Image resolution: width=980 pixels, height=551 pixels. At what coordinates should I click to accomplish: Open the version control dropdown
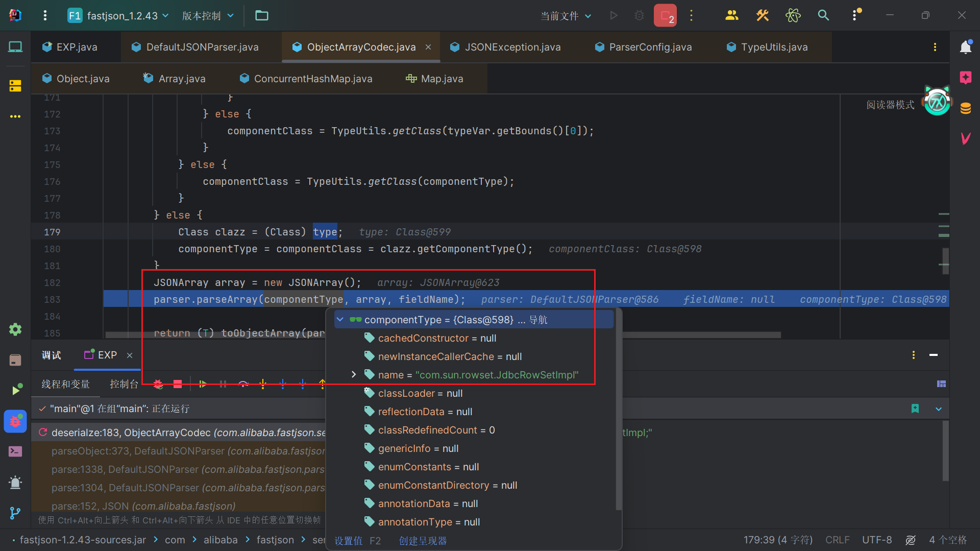[x=208, y=15]
